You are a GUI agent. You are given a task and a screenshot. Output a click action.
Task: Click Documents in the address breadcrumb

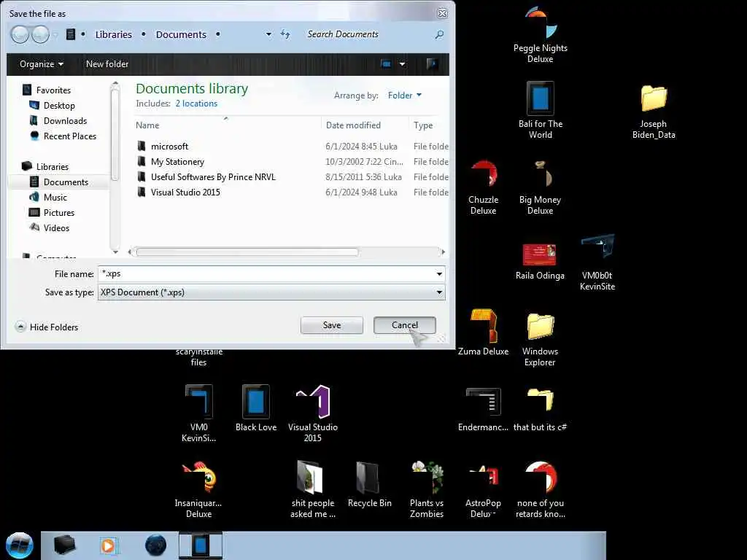click(181, 34)
